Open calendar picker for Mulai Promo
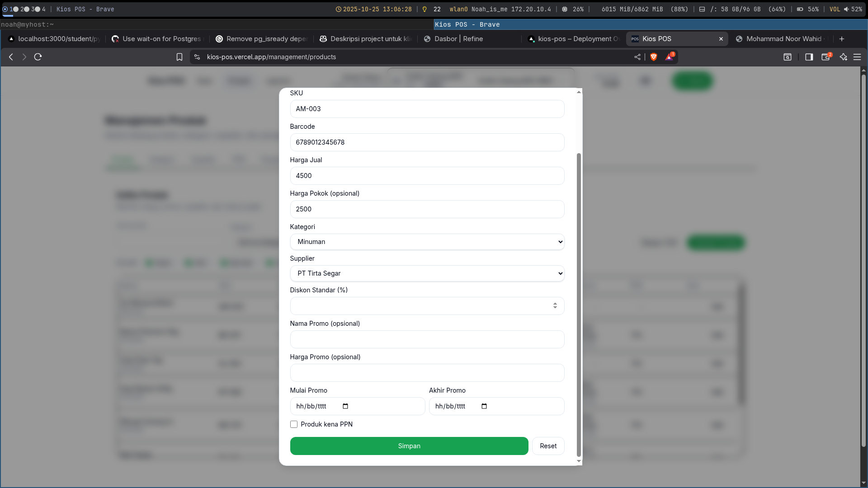 345,406
